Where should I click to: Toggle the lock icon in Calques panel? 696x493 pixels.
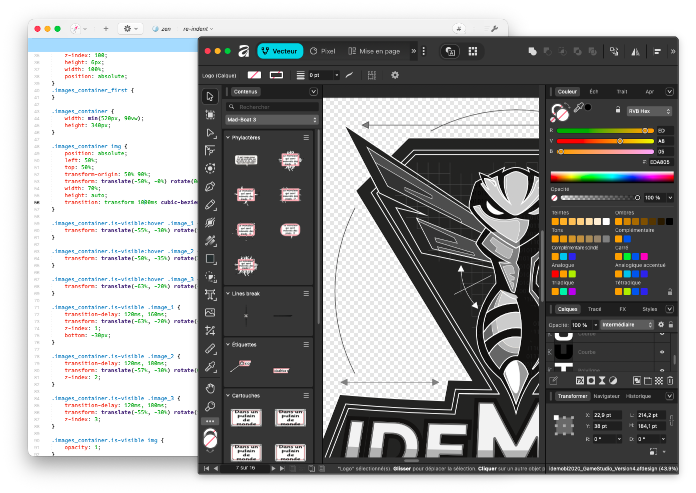click(671, 325)
